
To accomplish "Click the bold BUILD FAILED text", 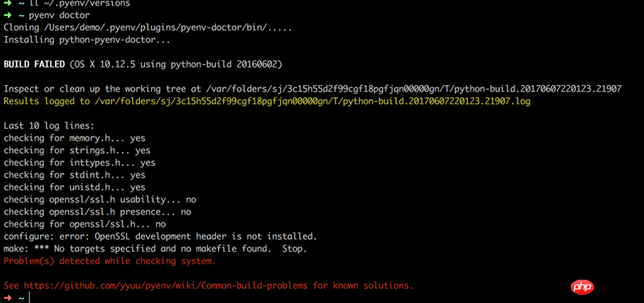I will (x=34, y=64).
